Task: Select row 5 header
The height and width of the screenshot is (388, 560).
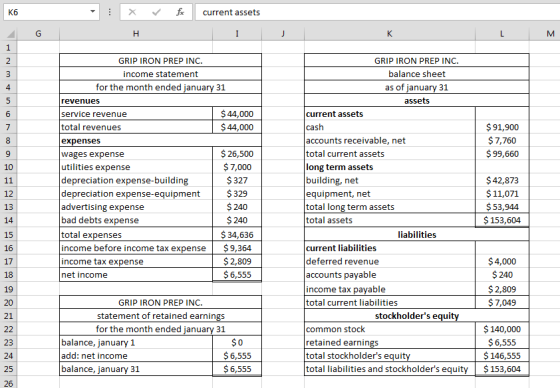Action: tap(9, 100)
